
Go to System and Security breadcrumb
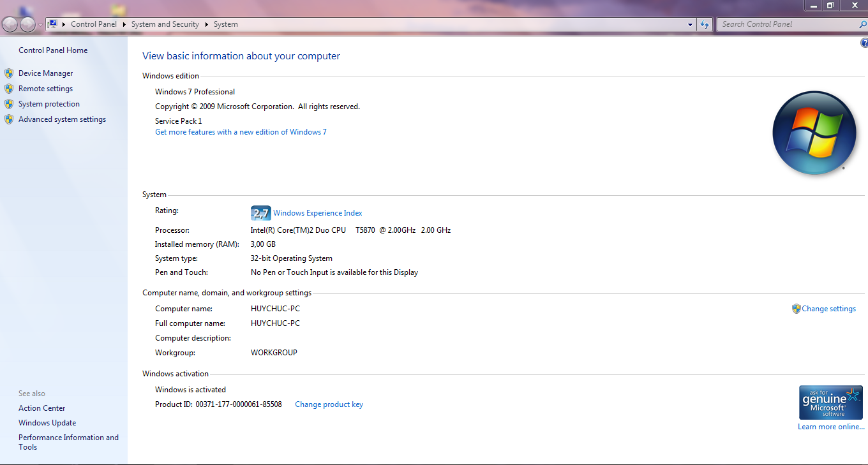pos(165,24)
